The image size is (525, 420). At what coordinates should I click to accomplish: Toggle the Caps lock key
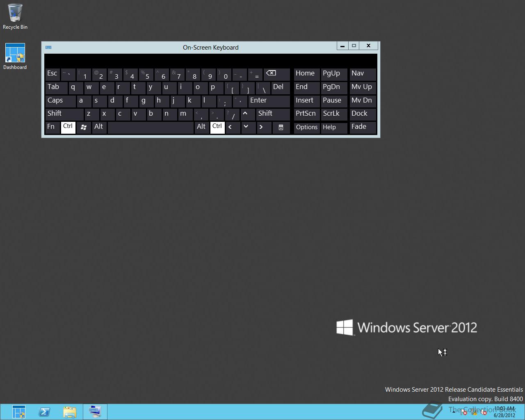[x=60, y=101]
